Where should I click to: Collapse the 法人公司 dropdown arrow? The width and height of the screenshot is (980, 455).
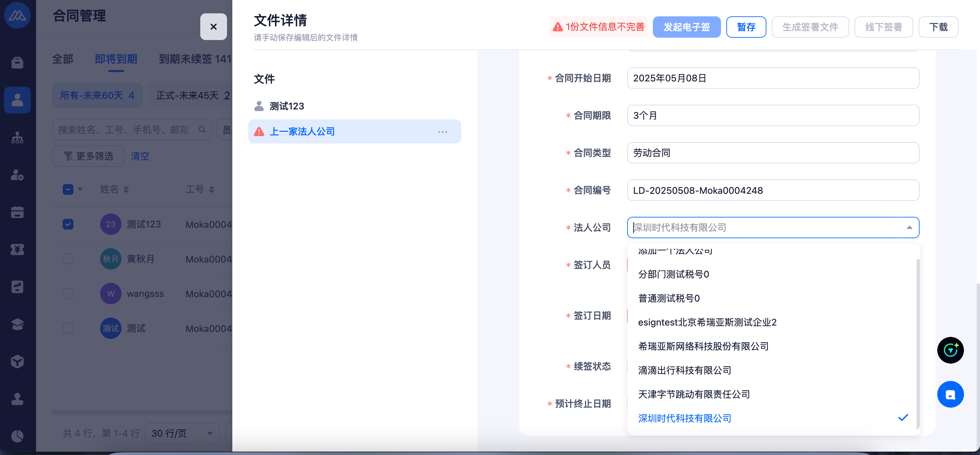909,228
